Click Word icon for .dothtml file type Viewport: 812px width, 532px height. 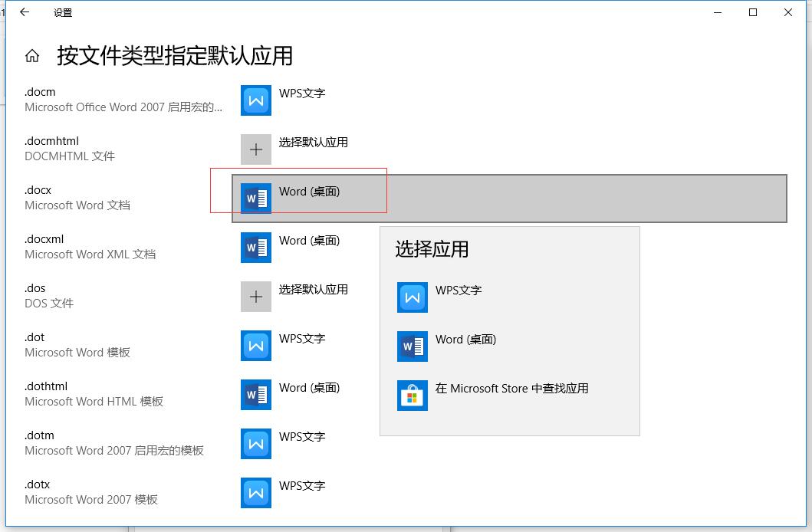[256, 395]
